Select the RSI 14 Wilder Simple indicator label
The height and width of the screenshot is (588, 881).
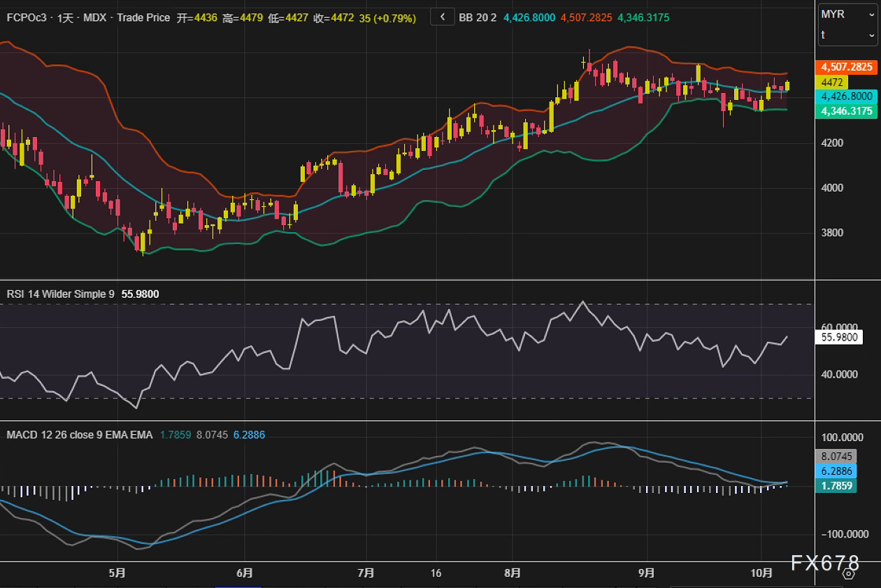[x=61, y=294]
